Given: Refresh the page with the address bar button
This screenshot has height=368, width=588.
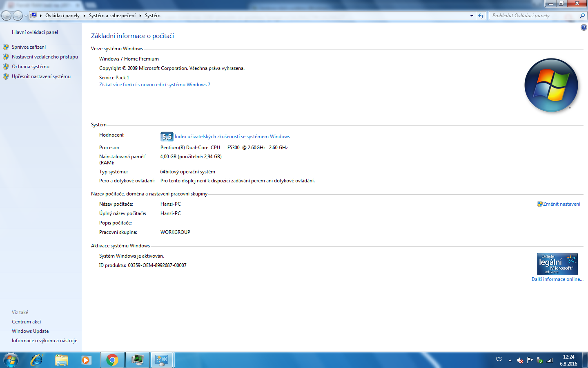Looking at the screenshot, I should 481,16.
